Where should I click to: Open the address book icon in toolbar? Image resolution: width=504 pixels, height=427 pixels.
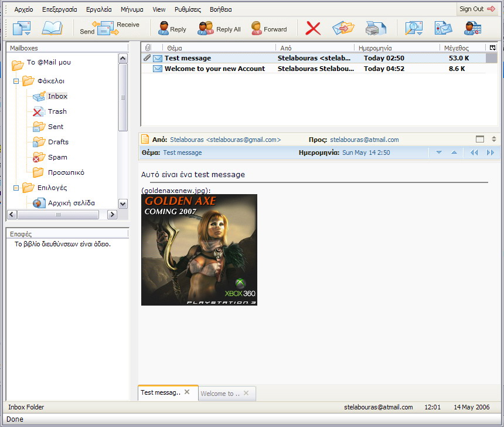(x=52, y=28)
